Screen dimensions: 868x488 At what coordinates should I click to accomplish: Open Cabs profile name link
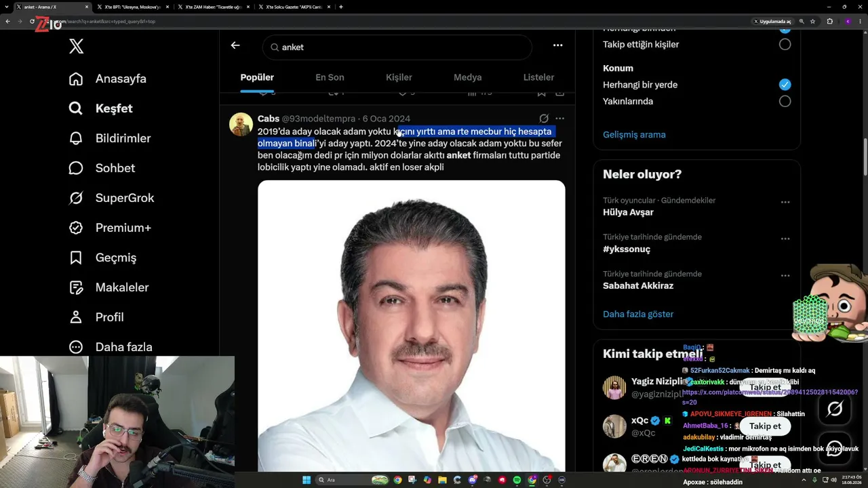(x=269, y=119)
